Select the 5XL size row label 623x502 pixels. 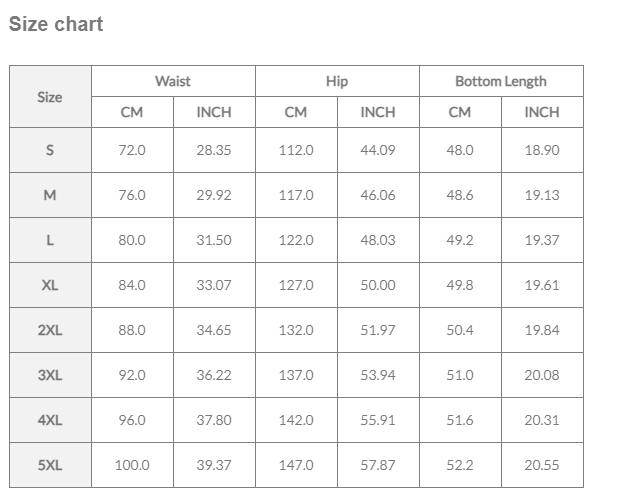50,465
